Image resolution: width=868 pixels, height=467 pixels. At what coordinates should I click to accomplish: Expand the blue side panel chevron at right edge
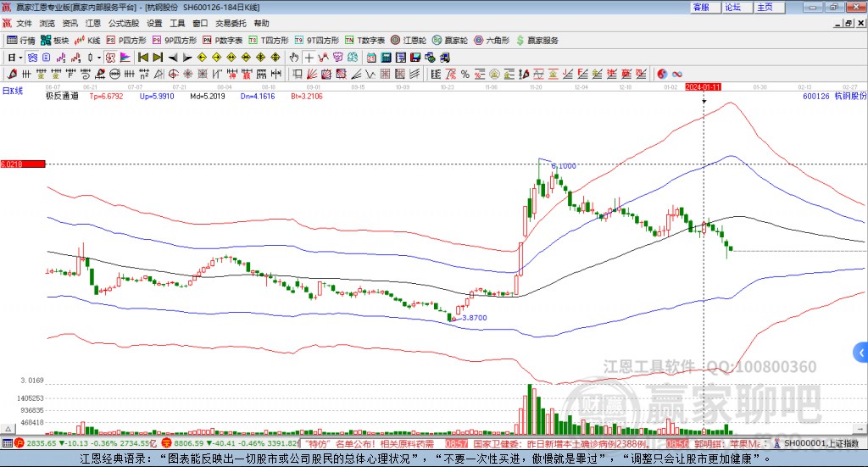[861, 353]
